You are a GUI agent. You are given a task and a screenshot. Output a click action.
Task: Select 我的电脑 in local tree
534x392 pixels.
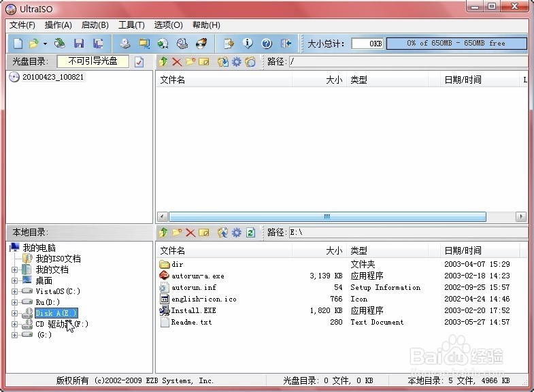click(x=39, y=248)
